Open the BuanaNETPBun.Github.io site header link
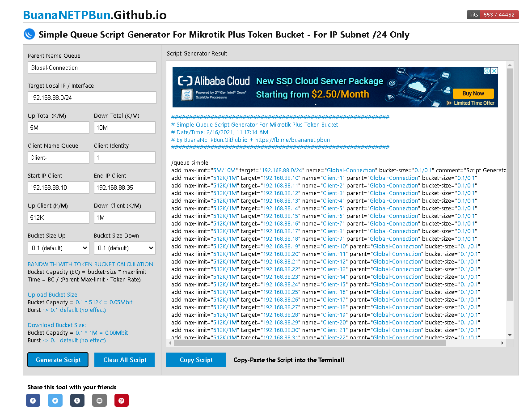The height and width of the screenshot is (413, 532). (95, 15)
